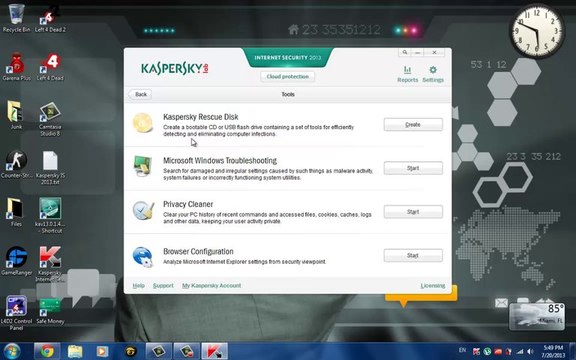This screenshot has height=360, width=576.
Task: Select the Counter-Strike desktop shortcut
Action: 16,164
